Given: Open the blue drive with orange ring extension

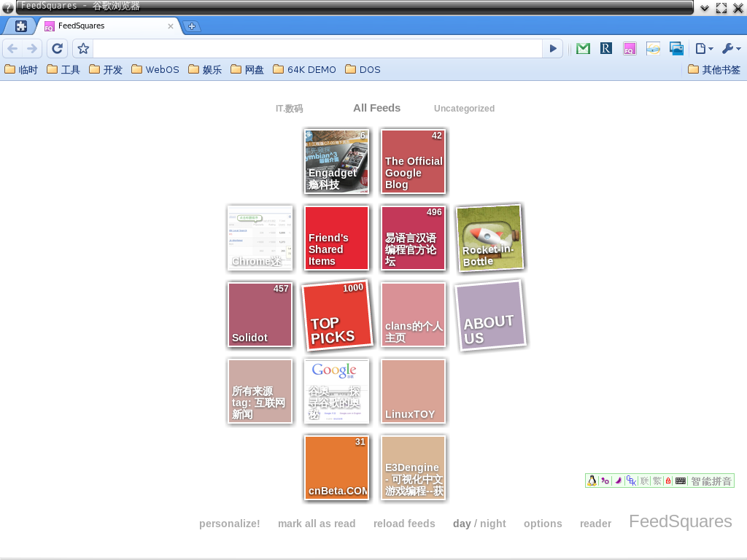Looking at the screenshot, I should pos(653,49).
